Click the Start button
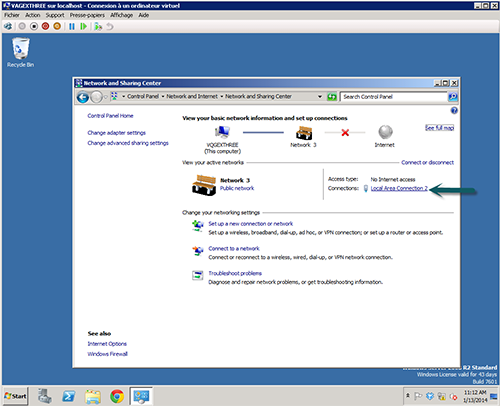This screenshot has height=406, width=500. click(x=15, y=396)
